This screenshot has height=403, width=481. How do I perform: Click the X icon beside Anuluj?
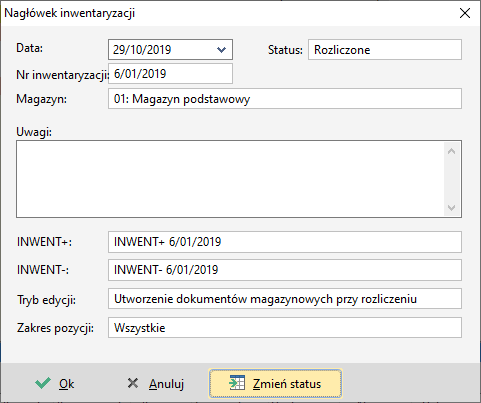coord(133,383)
